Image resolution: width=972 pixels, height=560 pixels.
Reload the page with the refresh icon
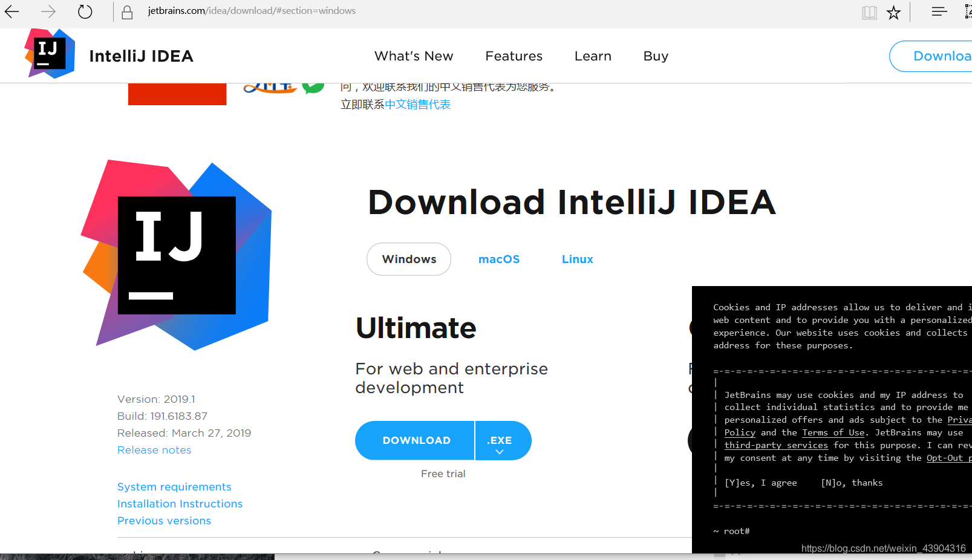pos(85,11)
